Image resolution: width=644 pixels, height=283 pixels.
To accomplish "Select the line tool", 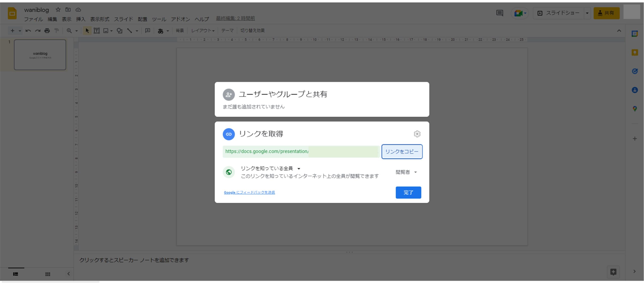I will pos(130,31).
